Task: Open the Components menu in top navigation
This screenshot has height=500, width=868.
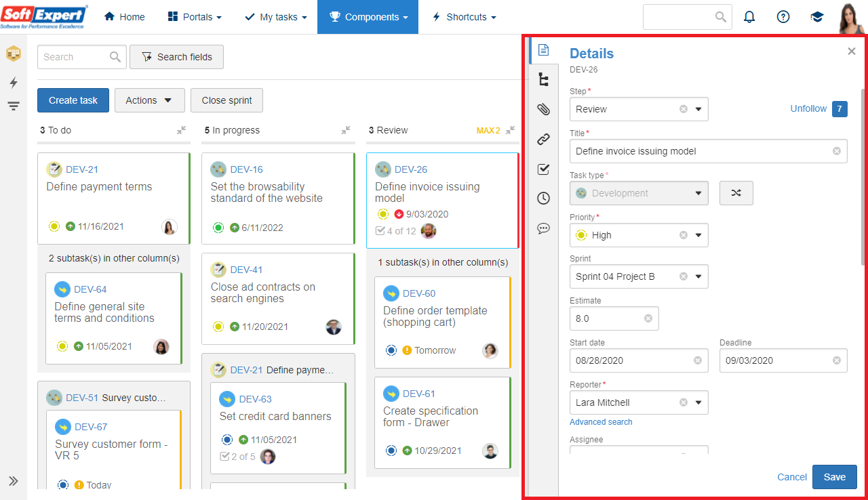Action: (368, 17)
